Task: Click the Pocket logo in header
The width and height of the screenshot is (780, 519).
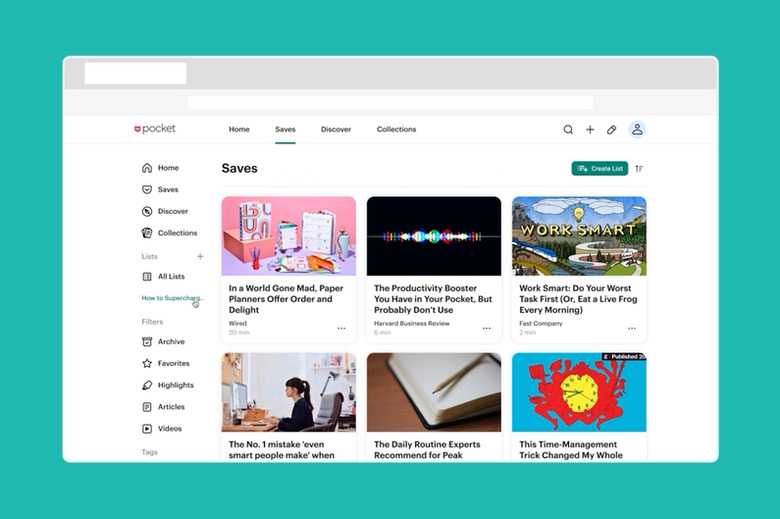Action: coord(155,129)
